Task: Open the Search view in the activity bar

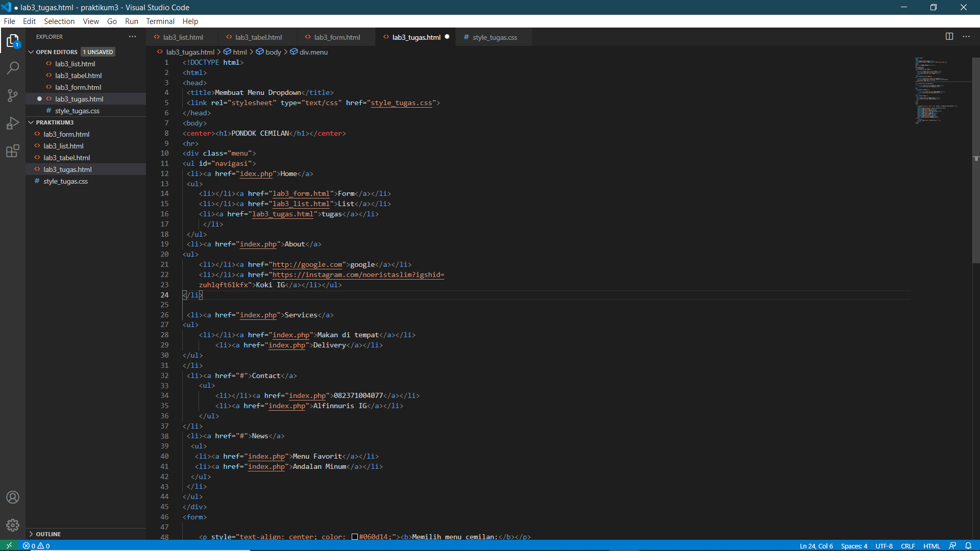Action: (x=13, y=68)
